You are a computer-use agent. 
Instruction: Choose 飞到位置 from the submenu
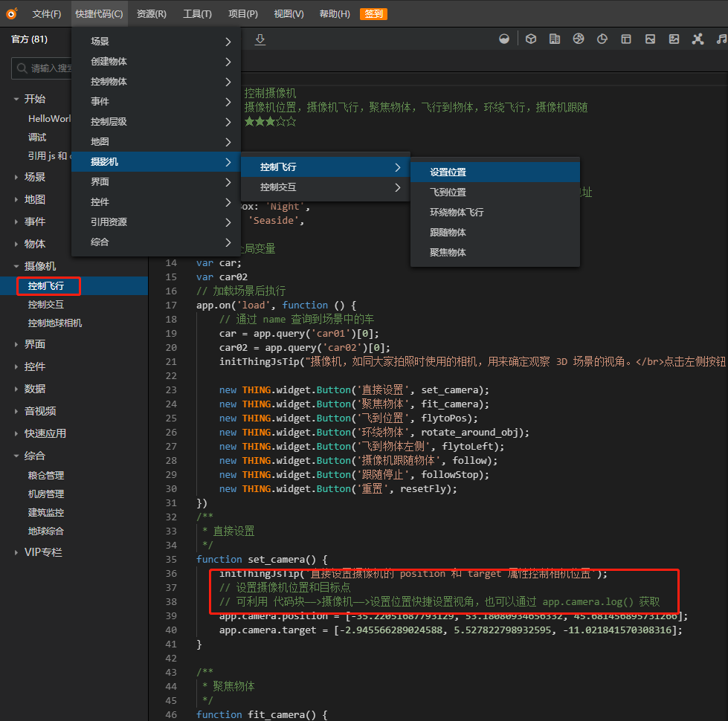(495, 192)
